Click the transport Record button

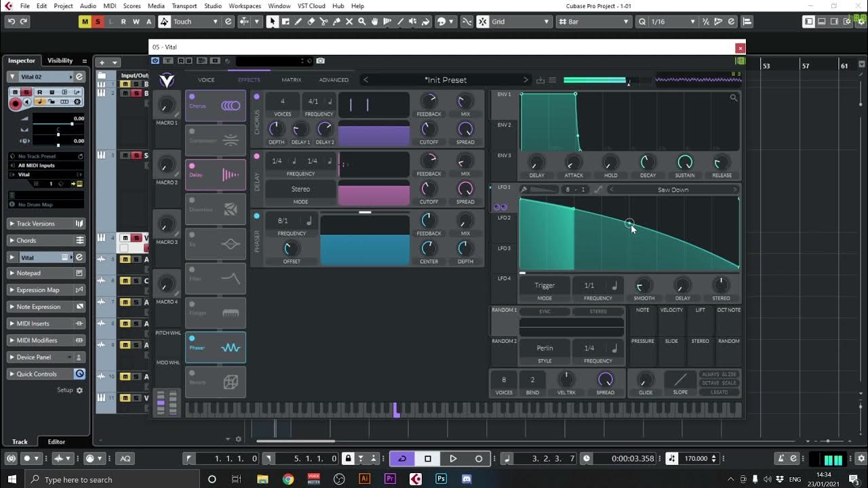[x=478, y=459]
